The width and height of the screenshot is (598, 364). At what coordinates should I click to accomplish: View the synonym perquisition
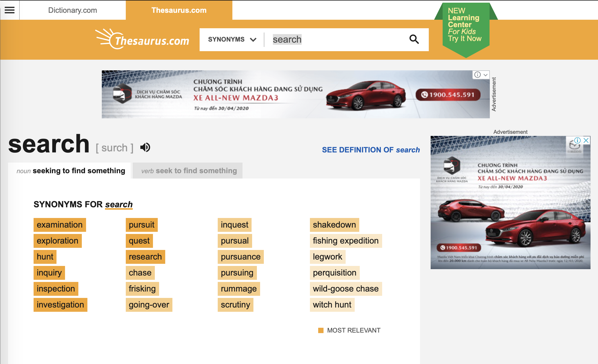pyautogui.click(x=335, y=273)
